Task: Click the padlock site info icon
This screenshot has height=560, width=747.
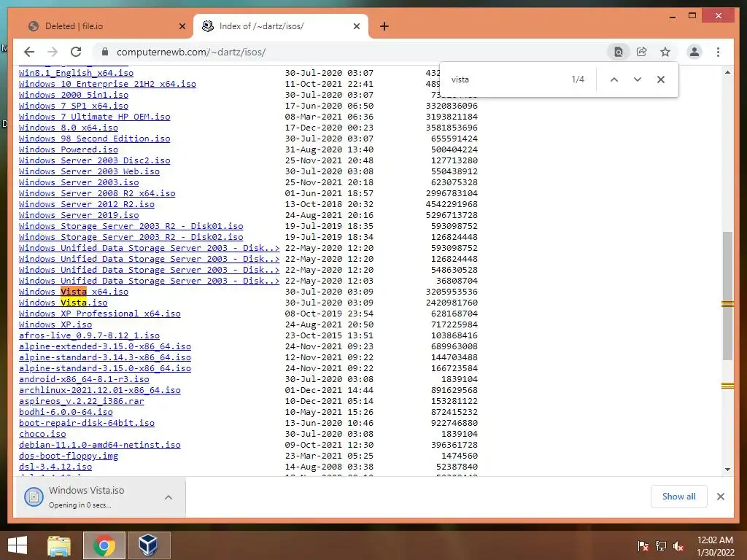Action: click(x=105, y=52)
